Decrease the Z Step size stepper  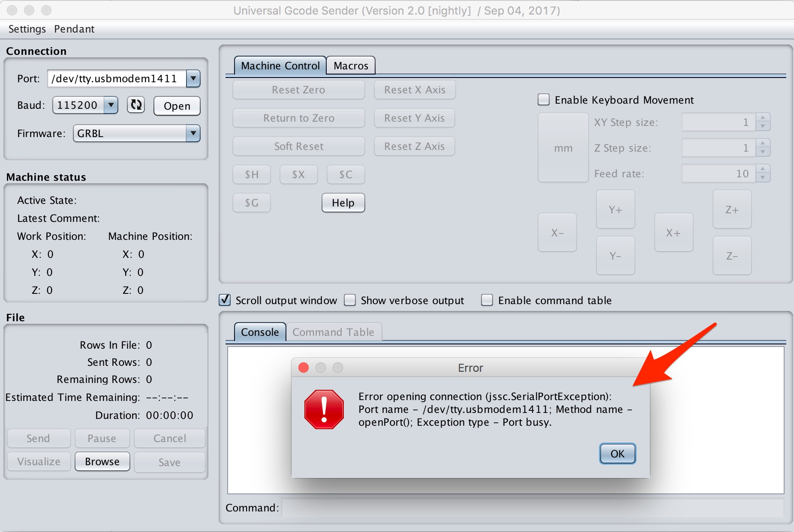point(763,152)
